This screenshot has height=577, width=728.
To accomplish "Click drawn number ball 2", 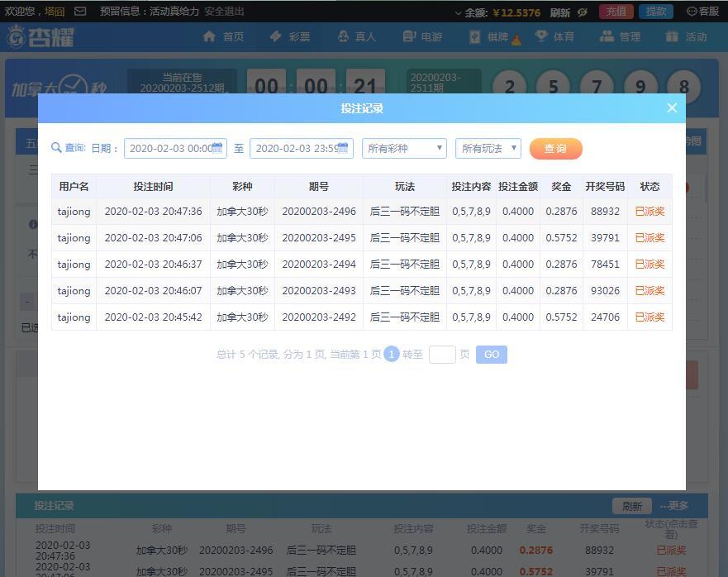I will 510,87.
